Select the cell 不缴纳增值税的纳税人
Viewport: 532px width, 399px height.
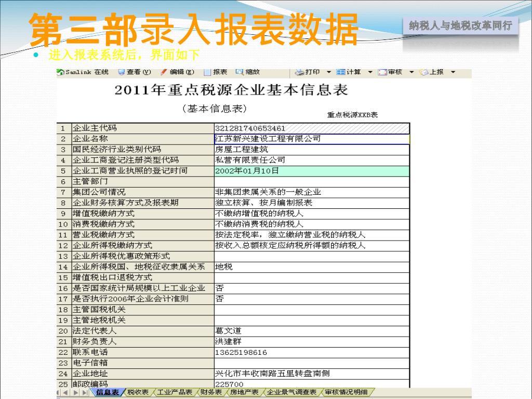click(x=312, y=214)
